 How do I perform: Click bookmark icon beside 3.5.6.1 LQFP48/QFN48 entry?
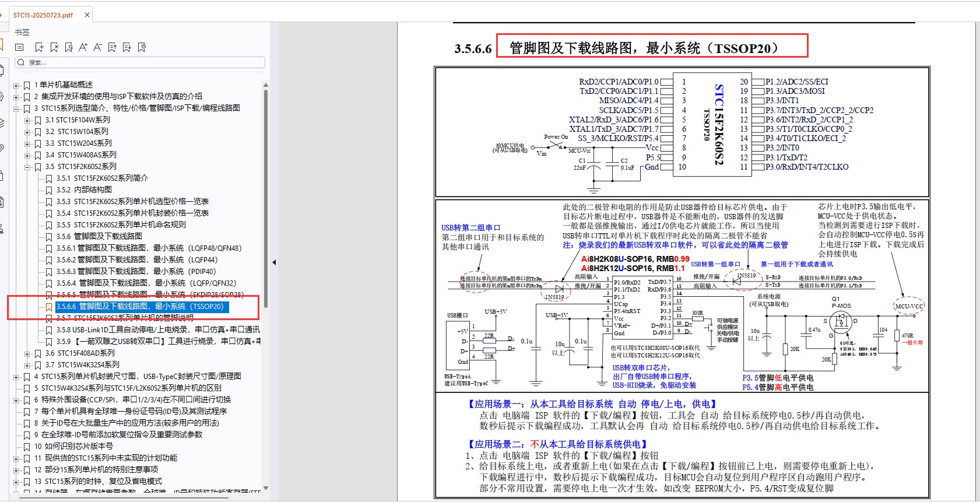pos(49,248)
